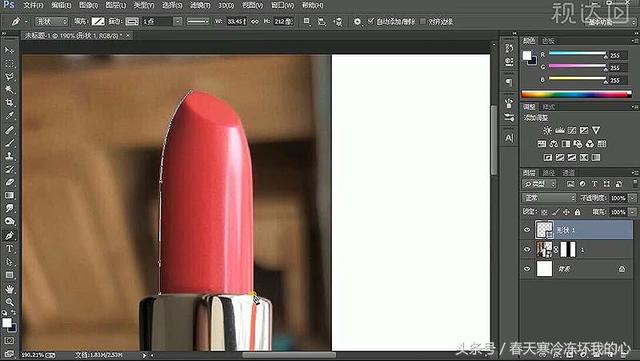Select the Zoom tool
Viewport: 640px width, 361px height.
9,302
